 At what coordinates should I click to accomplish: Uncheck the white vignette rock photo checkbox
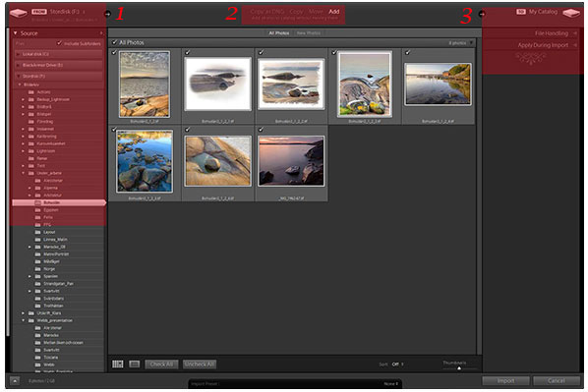(x=188, y=52)
